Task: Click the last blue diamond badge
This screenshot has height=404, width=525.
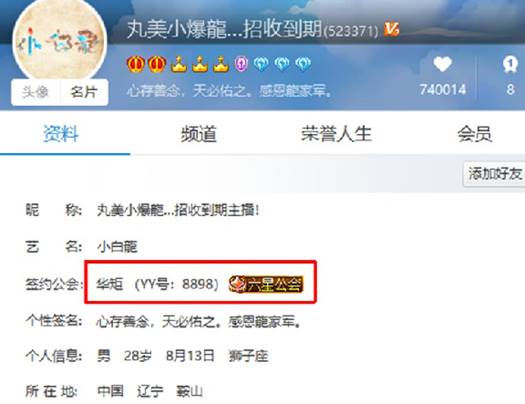Action: (303, 64)
